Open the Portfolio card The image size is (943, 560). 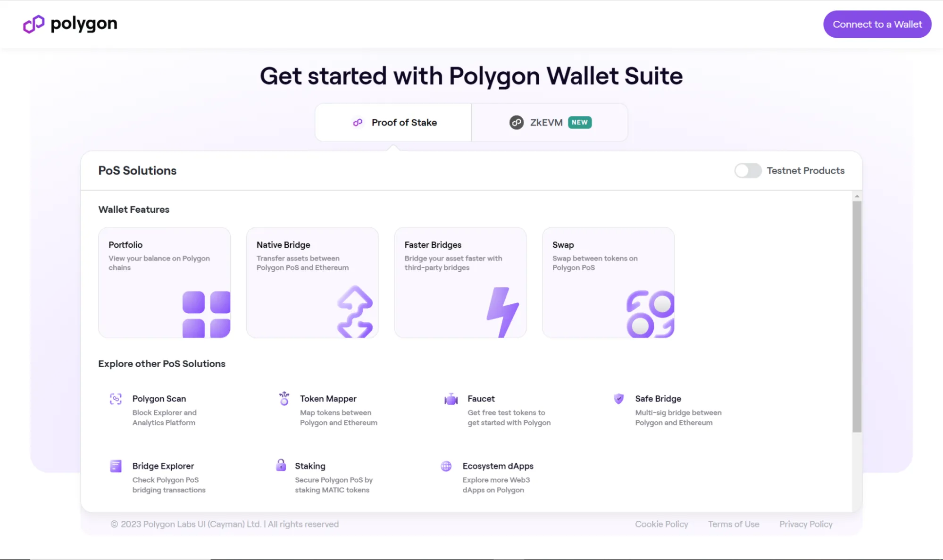tap(164, 282)
